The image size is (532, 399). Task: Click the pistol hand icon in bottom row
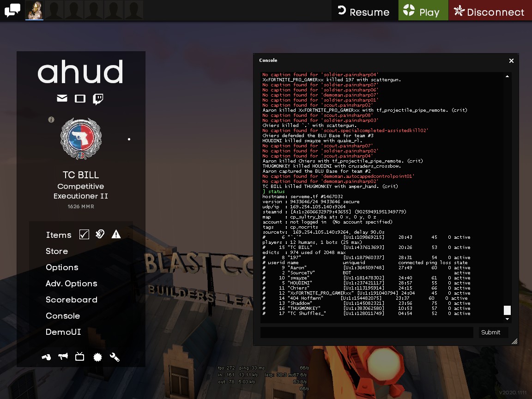[46, 357]
